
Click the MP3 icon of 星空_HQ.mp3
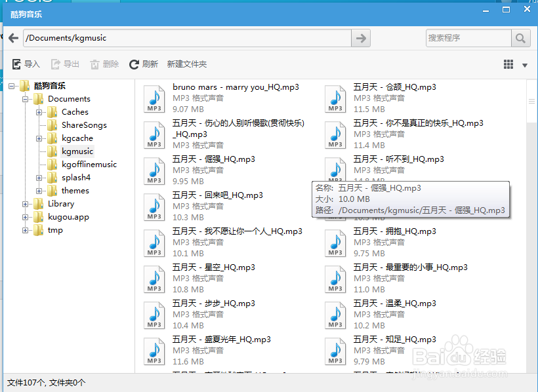pyautogui.click(x=154, y=279)
